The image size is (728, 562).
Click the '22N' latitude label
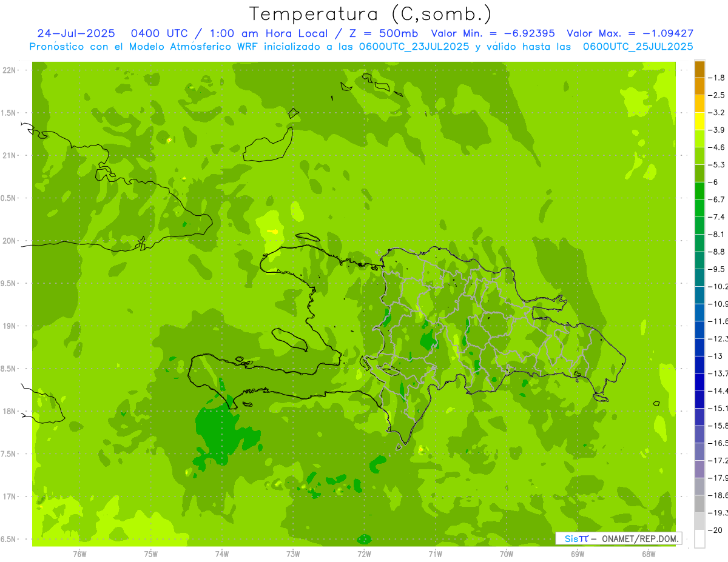(x=9, y=70)
